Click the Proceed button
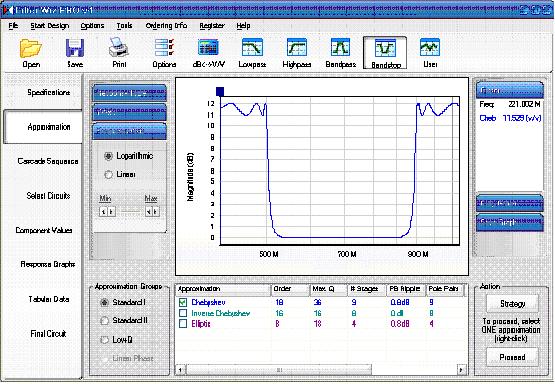 pos(513,357)
